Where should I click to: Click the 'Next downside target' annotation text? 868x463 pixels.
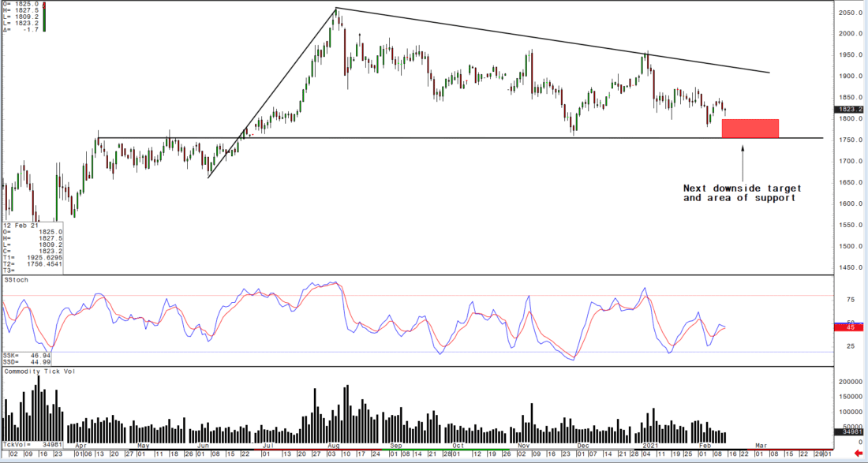point(742,188)
